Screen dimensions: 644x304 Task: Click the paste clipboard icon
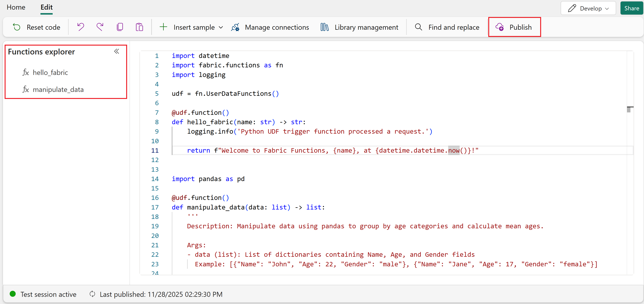[x=139, y=27]
